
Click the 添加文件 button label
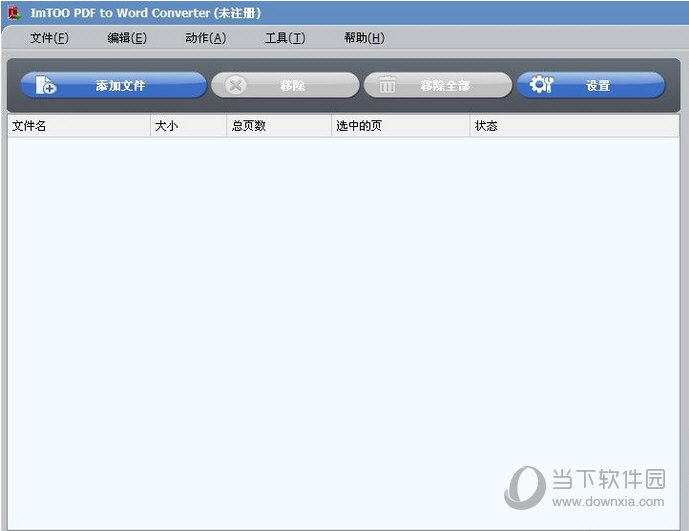(120, 85)
